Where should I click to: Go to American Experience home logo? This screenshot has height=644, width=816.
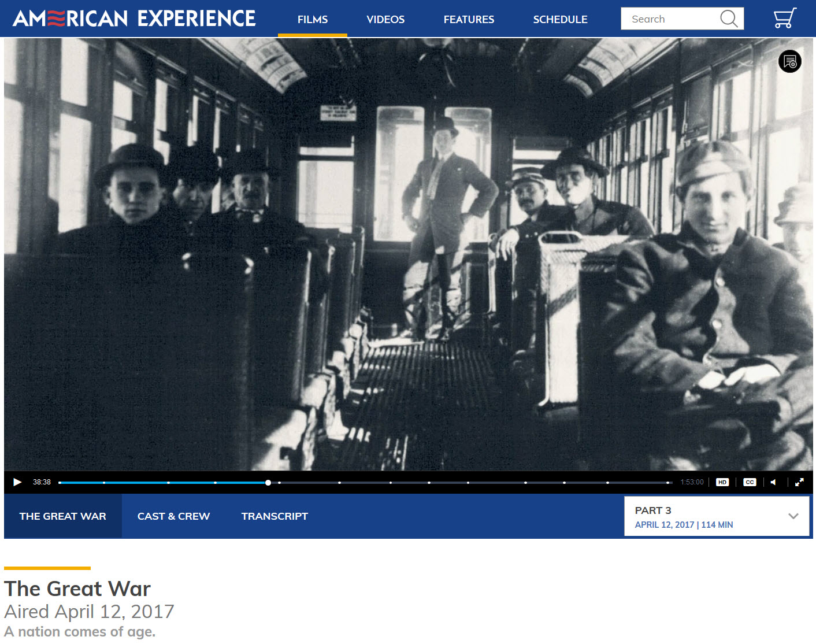click(134, 18)
